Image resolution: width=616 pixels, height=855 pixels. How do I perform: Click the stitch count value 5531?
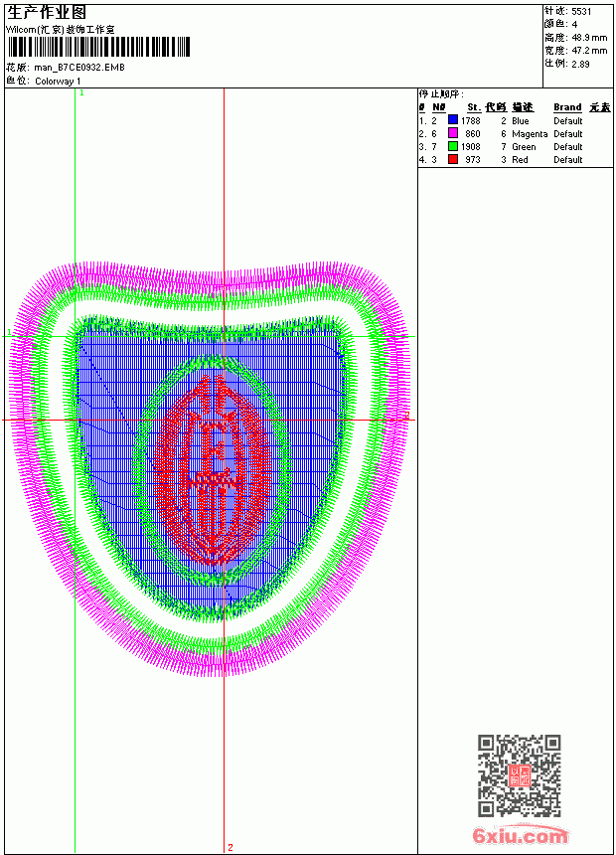coord(581,12)
